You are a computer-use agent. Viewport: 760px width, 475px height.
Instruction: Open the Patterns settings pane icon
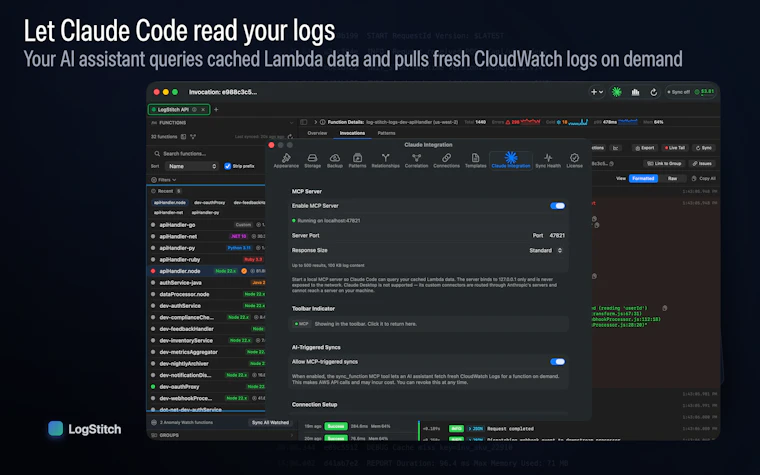click(357, 158)
